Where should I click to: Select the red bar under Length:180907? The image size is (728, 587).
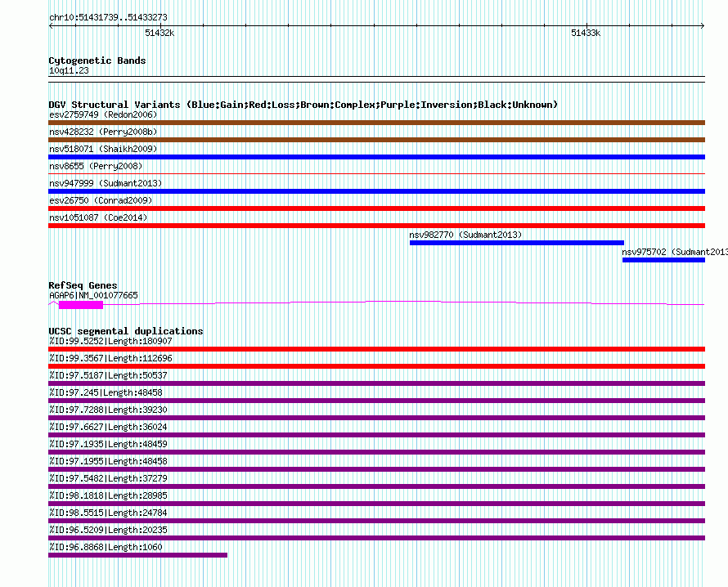point(376,349)
